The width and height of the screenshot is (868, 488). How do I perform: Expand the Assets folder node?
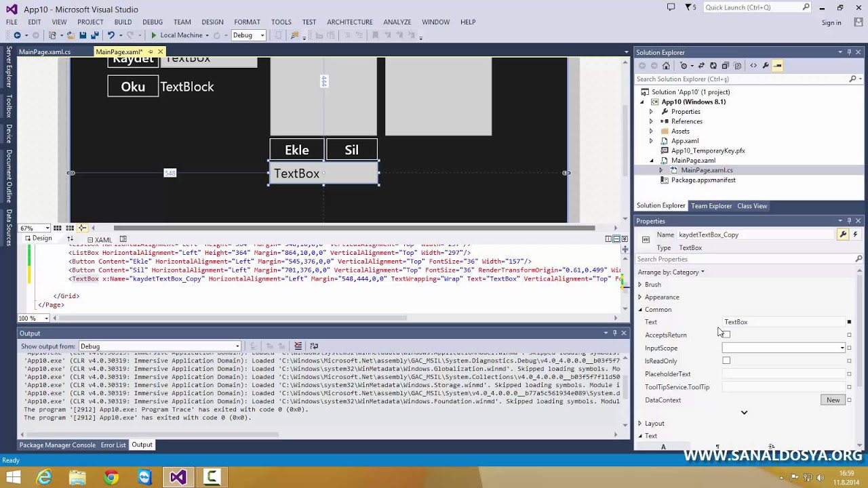point(651,131)
